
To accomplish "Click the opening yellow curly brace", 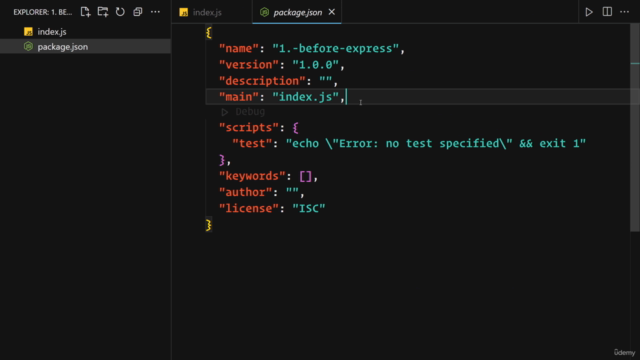I will [x=209, y=32].
